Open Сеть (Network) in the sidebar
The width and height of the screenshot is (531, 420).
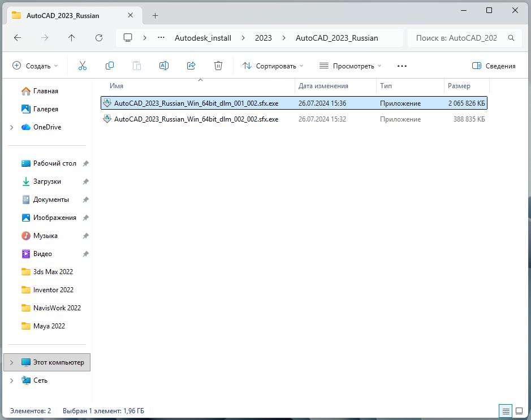coord(34,380)
